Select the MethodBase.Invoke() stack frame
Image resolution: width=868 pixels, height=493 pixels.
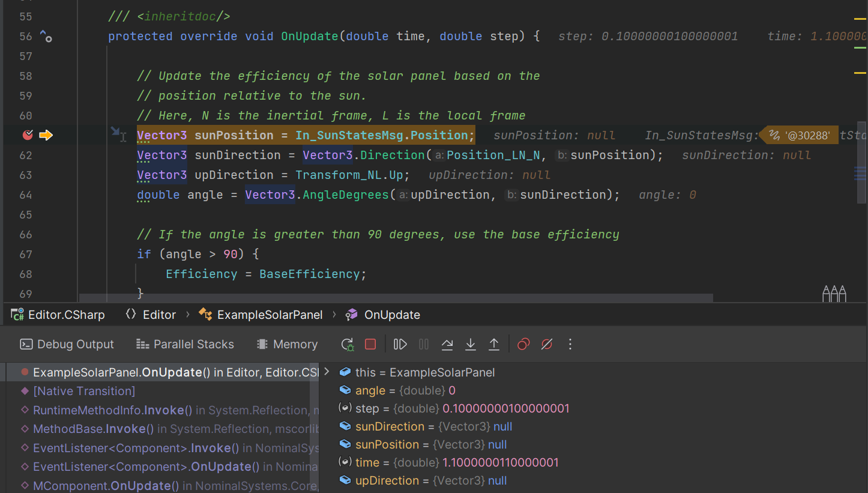click(x=162, y=429)
